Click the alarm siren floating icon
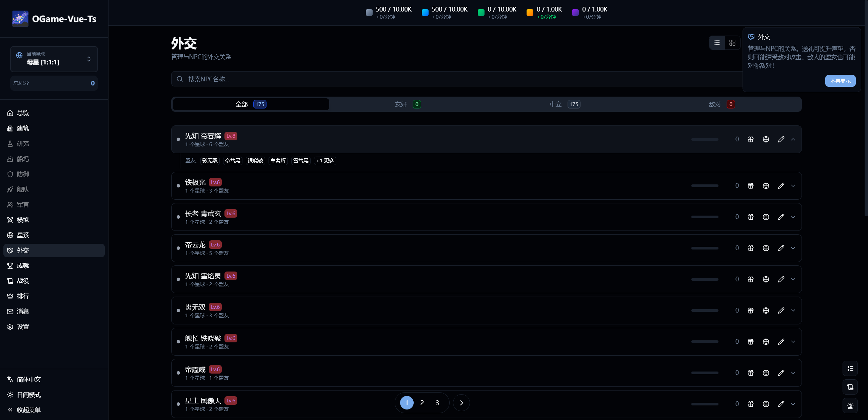868x420 pixels. click(850, 406)
